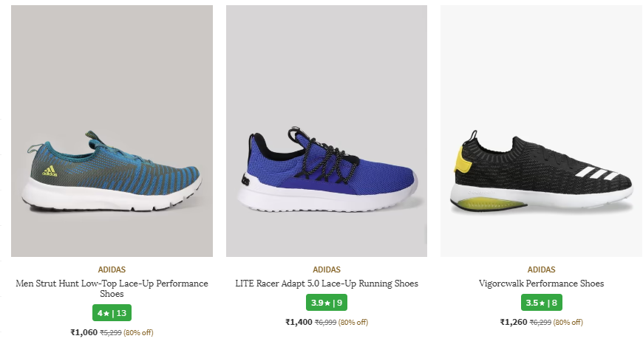Viewport: 643px width, 364px height.
Task: Click the struck-through ₹6,299 original price
Action: tap(540, 322)
